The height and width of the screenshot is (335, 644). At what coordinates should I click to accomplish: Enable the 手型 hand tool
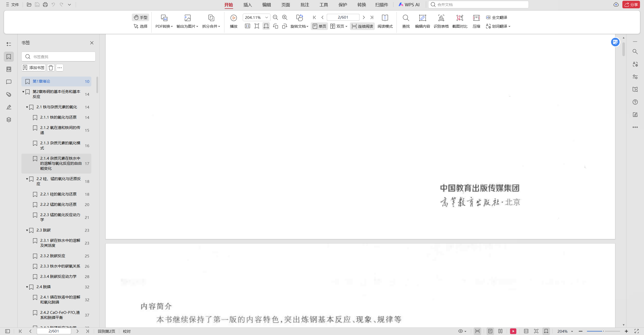coord(141,17)
